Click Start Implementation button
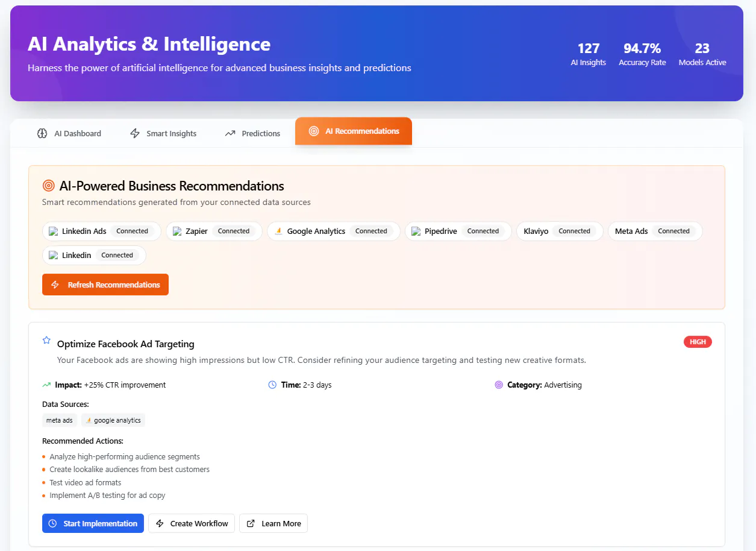The height and width of the screenshot is (551, 756). [93, 523]
